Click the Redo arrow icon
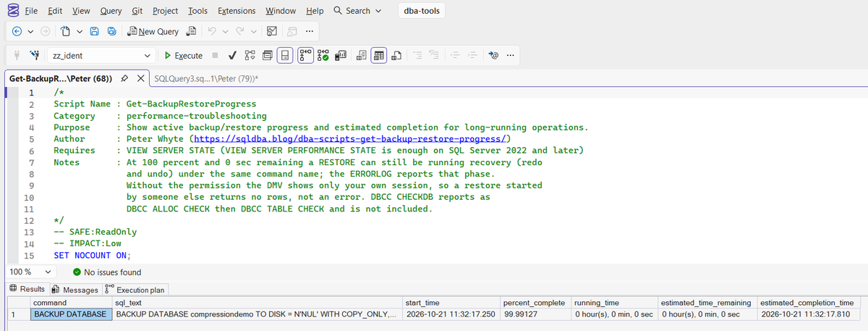Image resolution: width=868 pixels, height=331 pixels. [239, 31]
